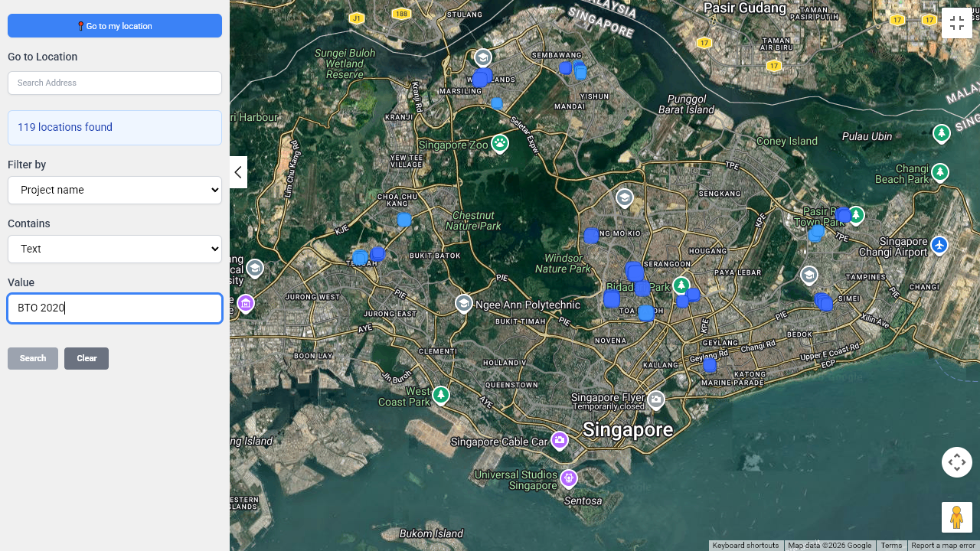Click the Value field containing BTO 2020
Image resolution: width=980 pixels, height=551 pixels.
pos(115,308)
